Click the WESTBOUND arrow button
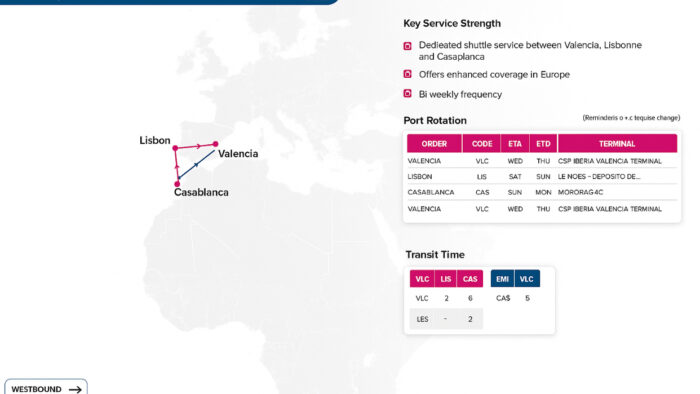 (46, 387)
